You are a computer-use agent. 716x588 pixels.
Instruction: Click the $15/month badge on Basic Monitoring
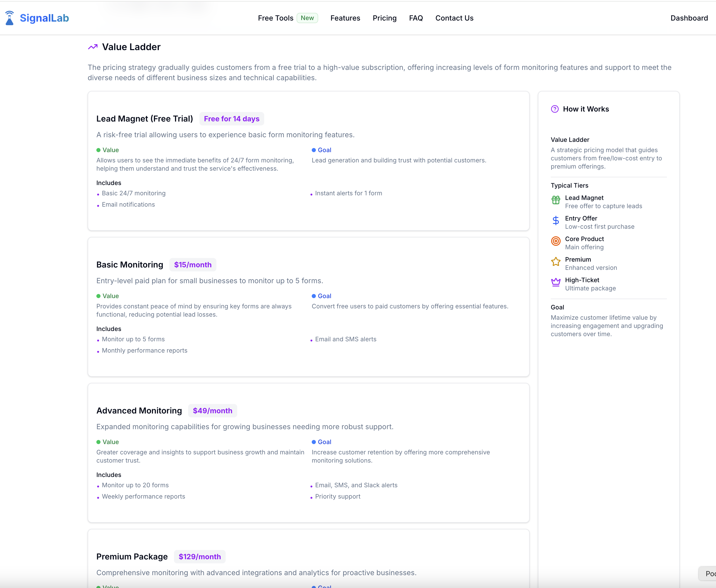193,264
